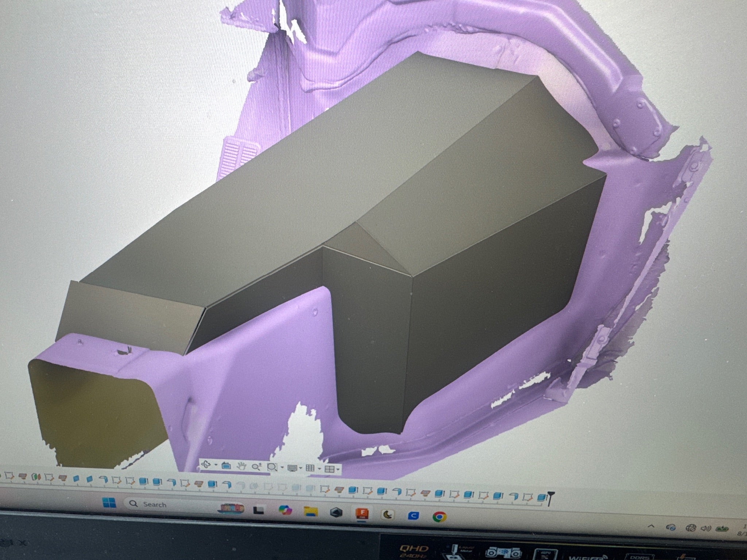
Task: Open the crescent moon app on taskbar
Action: point(388,515)
